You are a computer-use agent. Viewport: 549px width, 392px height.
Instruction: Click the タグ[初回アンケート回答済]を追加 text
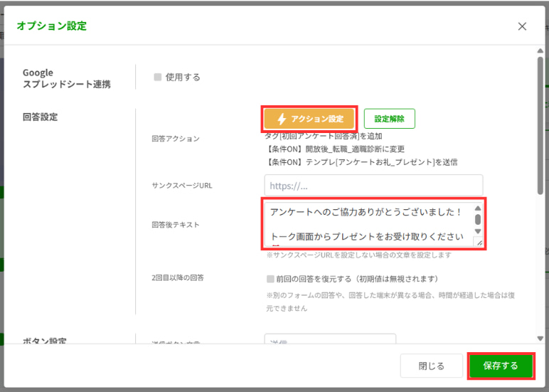click(x=323, y=136)
